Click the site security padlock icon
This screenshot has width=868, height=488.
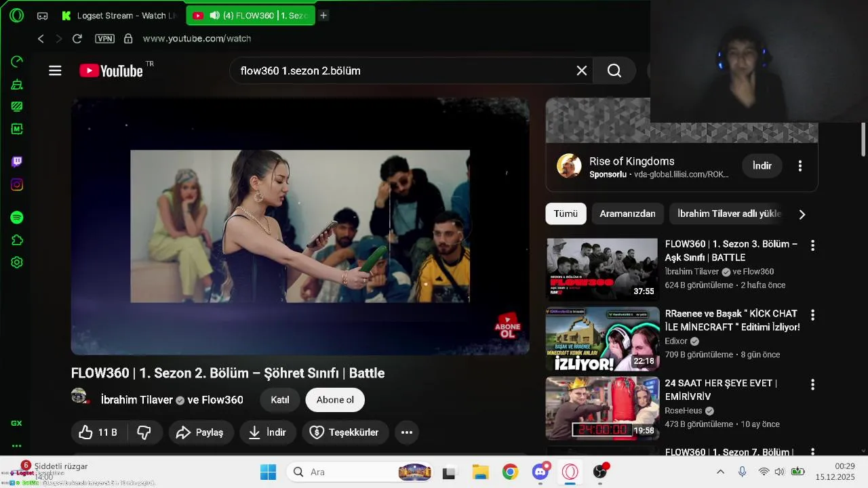coord(128,39)
